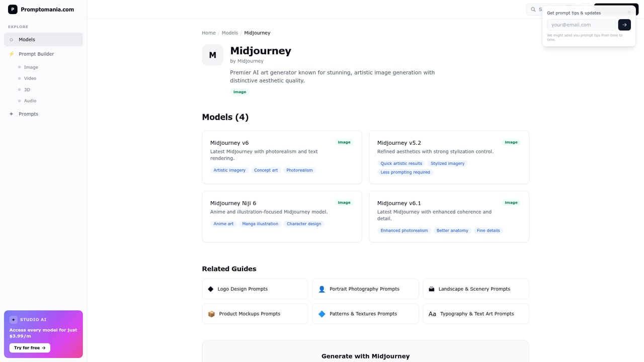
Task: Click the 'Manga illustration' tag
Action: [260, 224]
